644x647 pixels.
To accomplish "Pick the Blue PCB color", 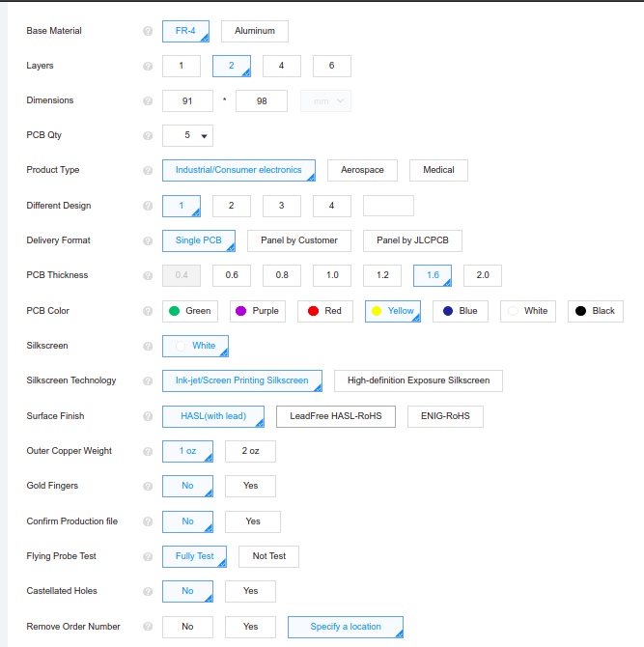I will click(x=461, y=311).
